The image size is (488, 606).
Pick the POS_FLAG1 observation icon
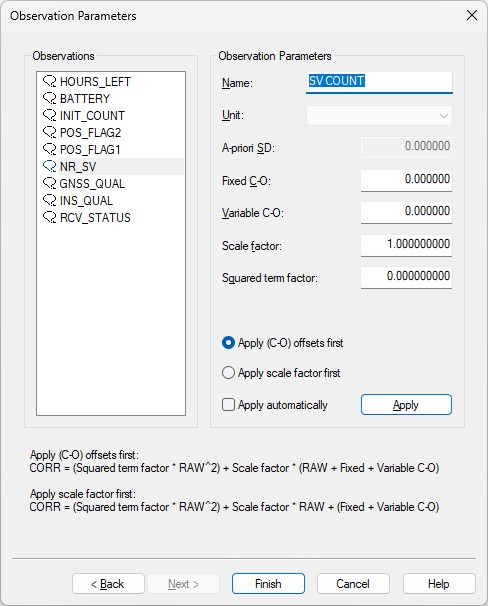point(49,150)
